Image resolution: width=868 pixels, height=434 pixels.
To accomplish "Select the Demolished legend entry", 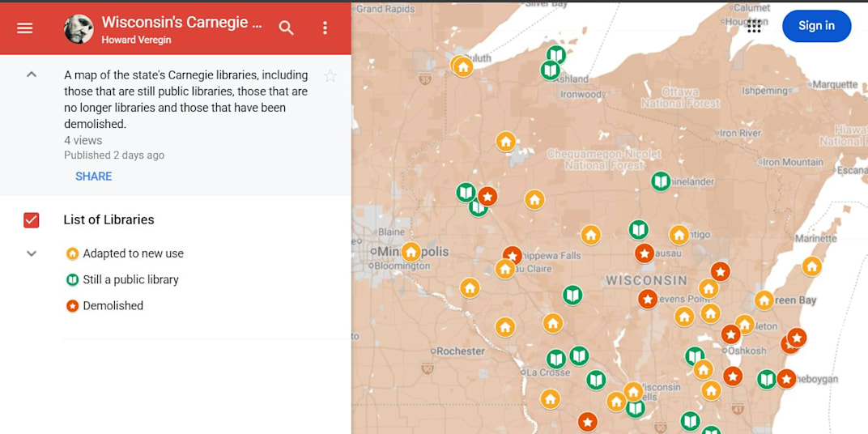I will tap(104, 305).
